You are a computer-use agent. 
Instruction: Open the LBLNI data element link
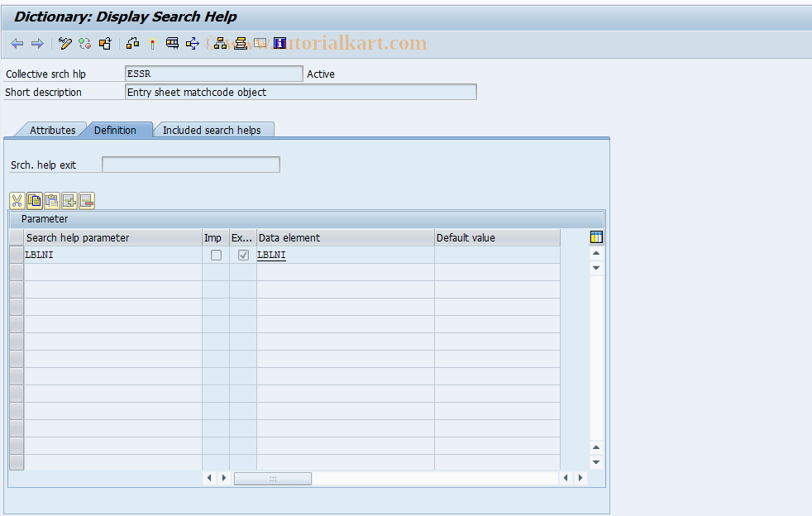click(271, 255)
